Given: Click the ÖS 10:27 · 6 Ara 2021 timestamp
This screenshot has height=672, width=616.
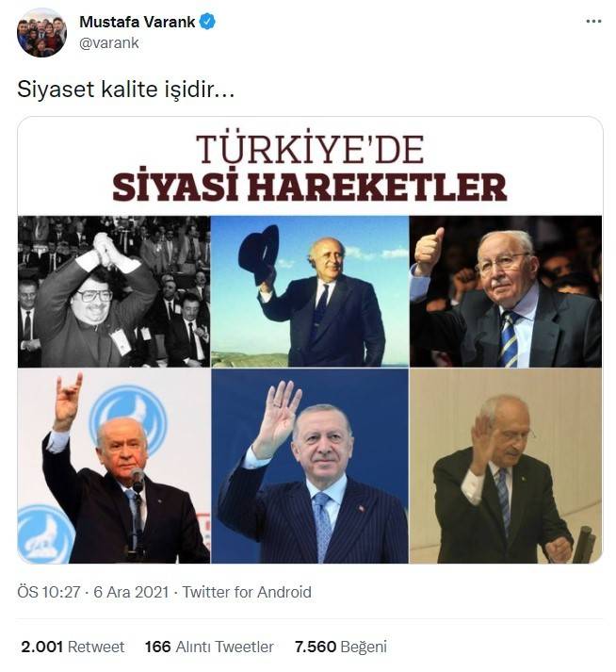Looking at the screenshot, I should point(93,592).
